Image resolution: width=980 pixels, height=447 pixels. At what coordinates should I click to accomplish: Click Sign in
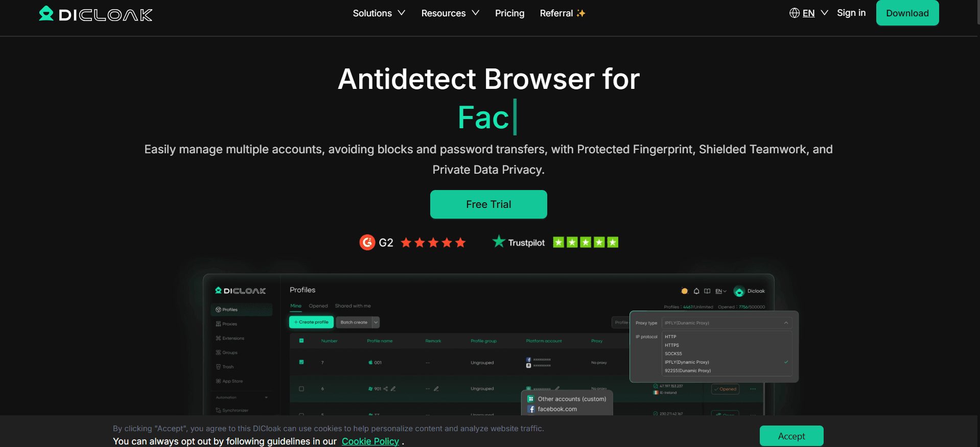coord(851,13)
